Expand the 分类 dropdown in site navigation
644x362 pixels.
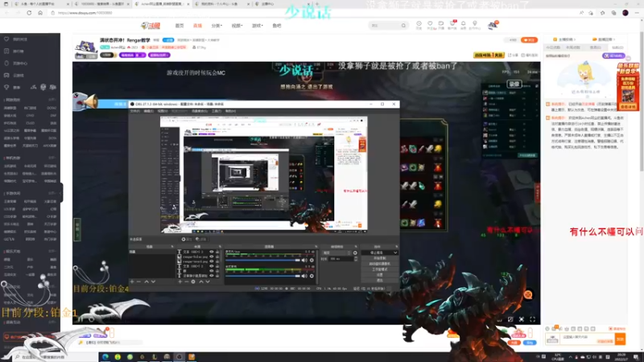[x=217, y=26]
